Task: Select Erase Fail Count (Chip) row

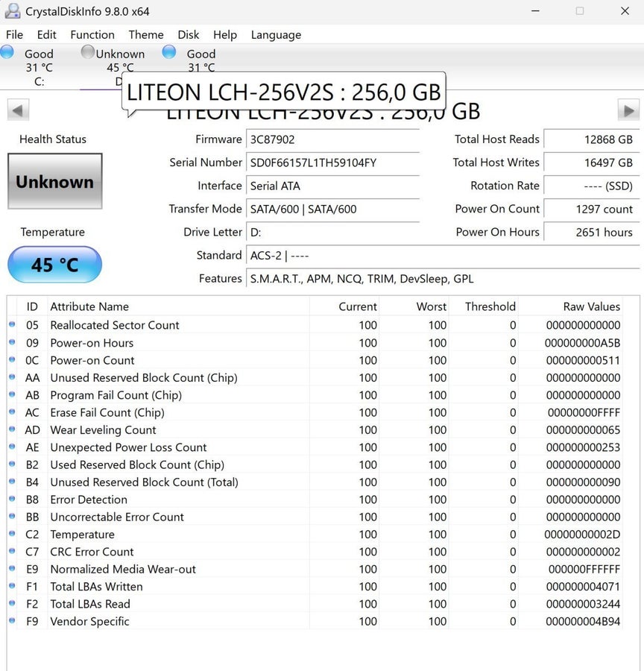Action: point(315,412)
